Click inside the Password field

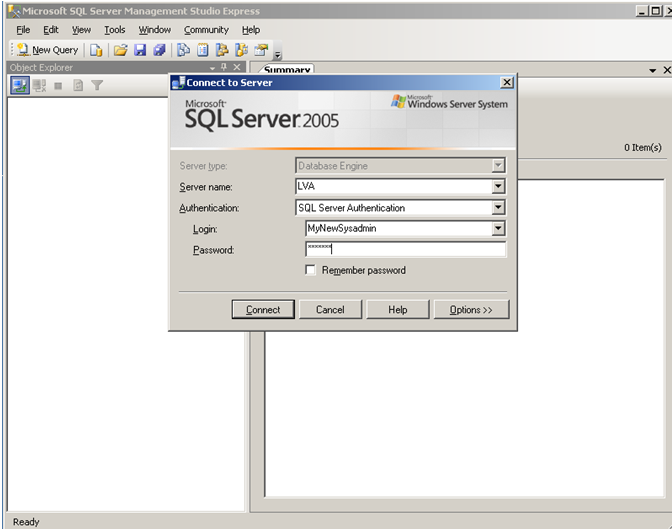(405, 249)
